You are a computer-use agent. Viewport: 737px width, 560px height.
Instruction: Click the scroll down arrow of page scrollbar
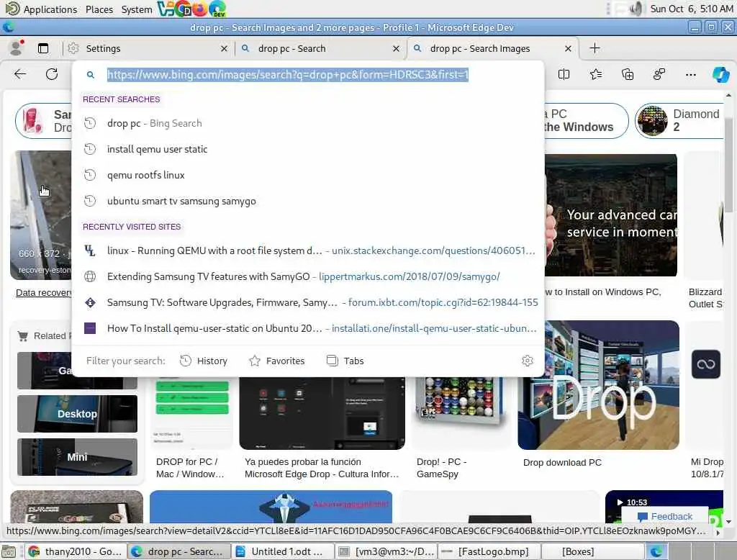[728, 521]
